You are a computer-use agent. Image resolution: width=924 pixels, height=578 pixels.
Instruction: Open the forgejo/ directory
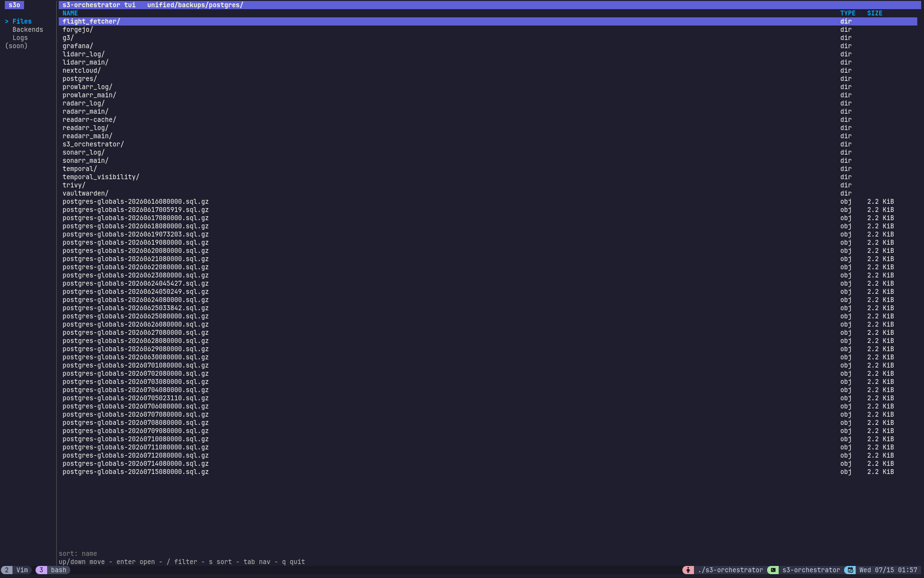[488, 29]
